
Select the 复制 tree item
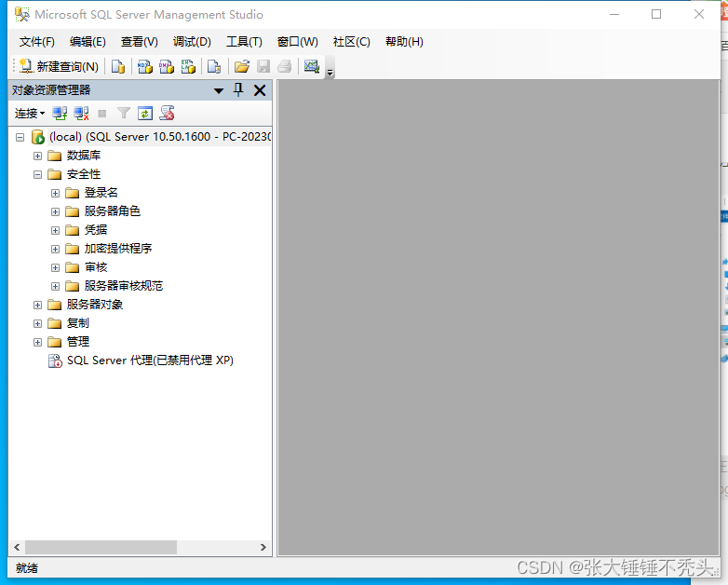pos(78,323)
